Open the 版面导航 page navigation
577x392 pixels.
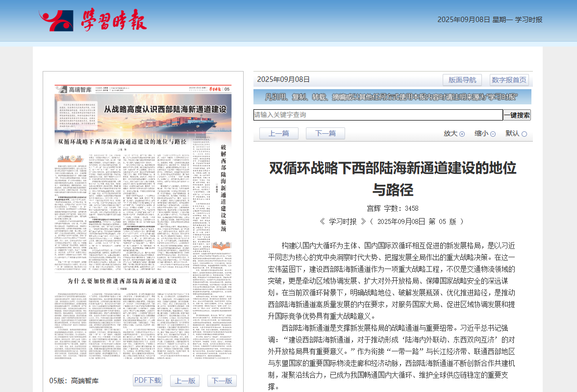462,80
